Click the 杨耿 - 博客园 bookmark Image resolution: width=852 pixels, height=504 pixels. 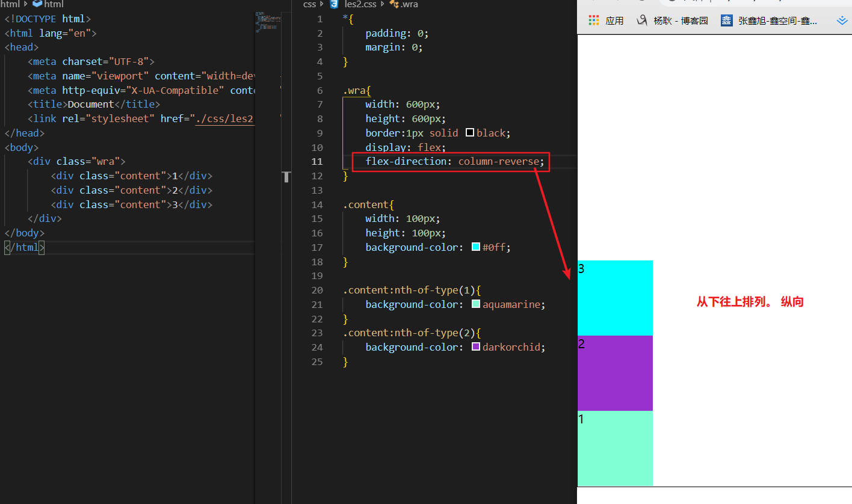point(673,20)
